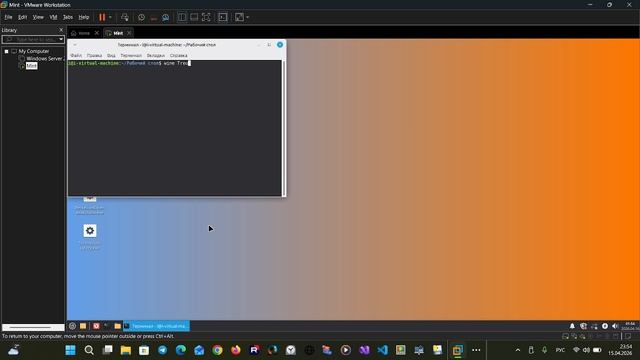The height and width of the screenshot is (360, 640).
Task: Open the terminal's Правка menu
Action: click(94, 55)
